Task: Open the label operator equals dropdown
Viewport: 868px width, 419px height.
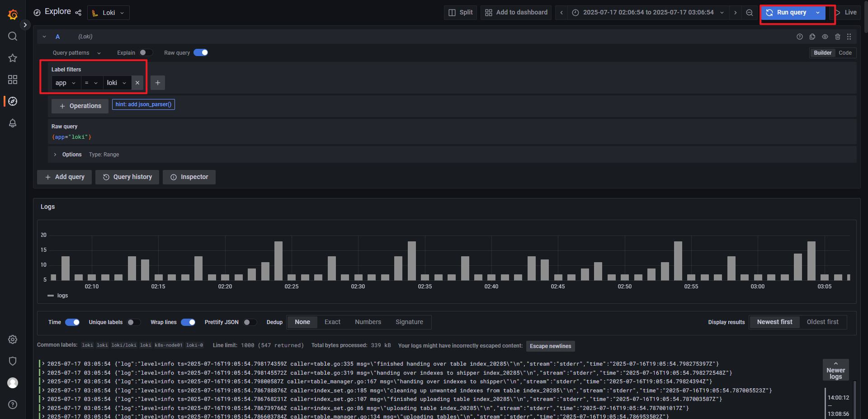Action: point(92,83)
